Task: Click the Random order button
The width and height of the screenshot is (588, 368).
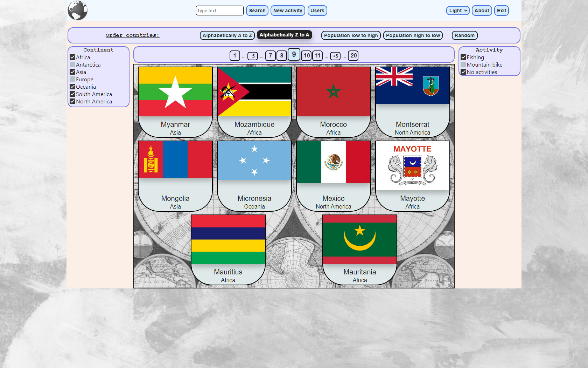Action: pos(464,35)
